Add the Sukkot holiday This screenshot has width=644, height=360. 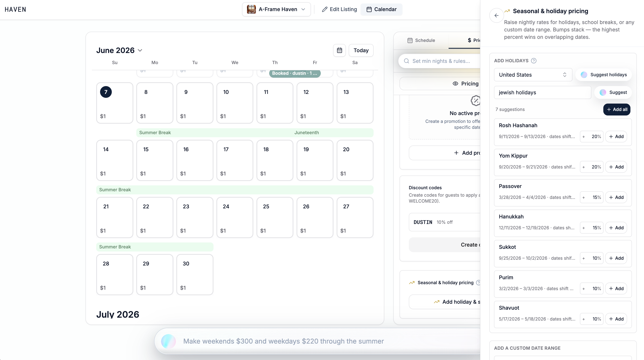616,258
